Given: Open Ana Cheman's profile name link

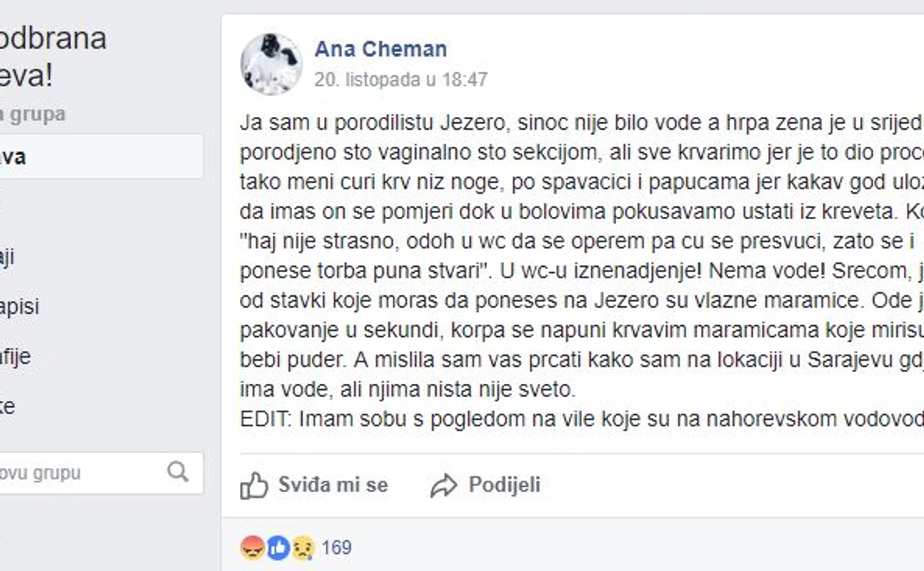Looking at the screenshot, I should [x=381, y=49].
